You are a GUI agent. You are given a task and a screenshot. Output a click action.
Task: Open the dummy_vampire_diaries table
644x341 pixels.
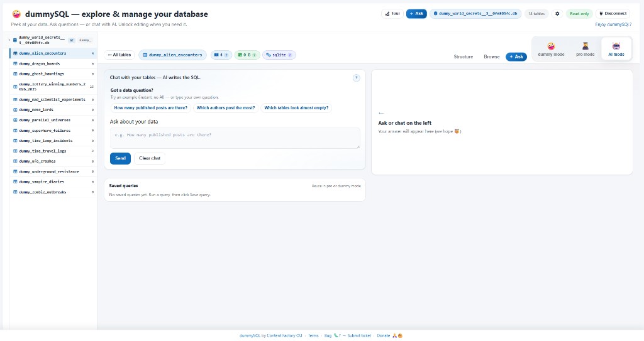point(53,181)
